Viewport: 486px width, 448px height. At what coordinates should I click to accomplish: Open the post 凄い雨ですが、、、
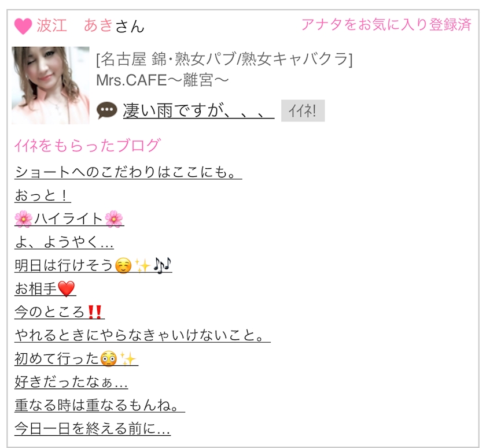click(x=198, y=110)
